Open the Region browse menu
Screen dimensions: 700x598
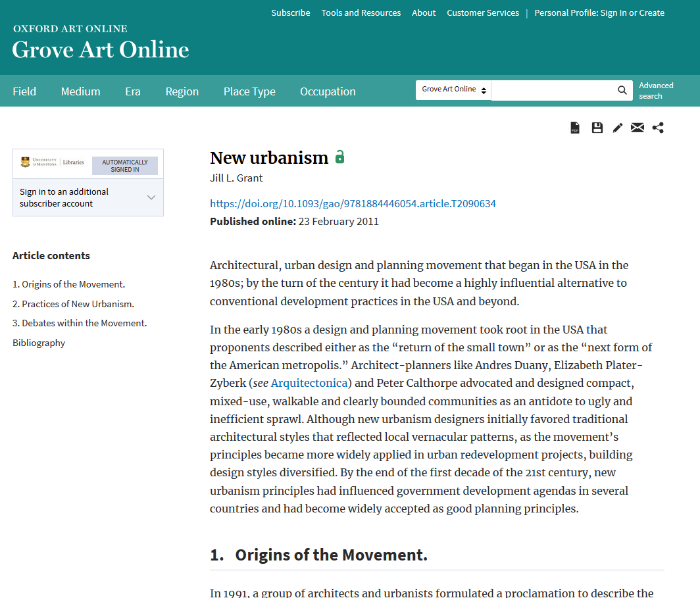182,91
